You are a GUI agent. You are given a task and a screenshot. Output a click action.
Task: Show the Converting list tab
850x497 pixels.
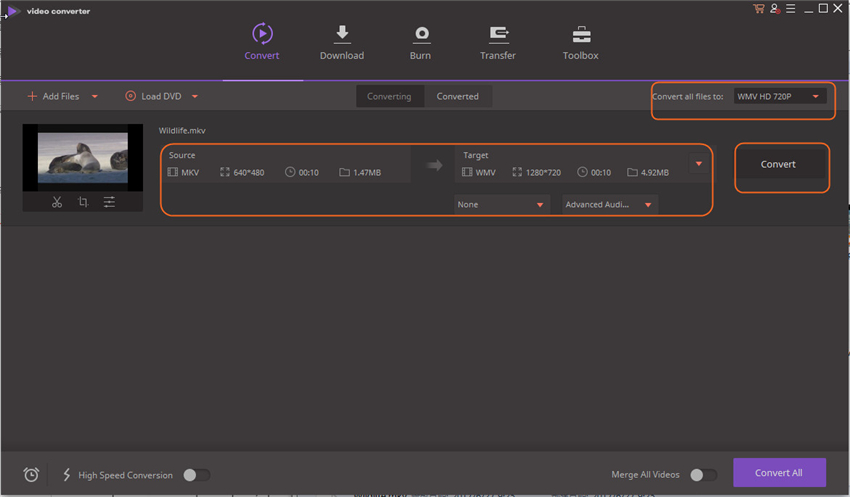(389, 96)
